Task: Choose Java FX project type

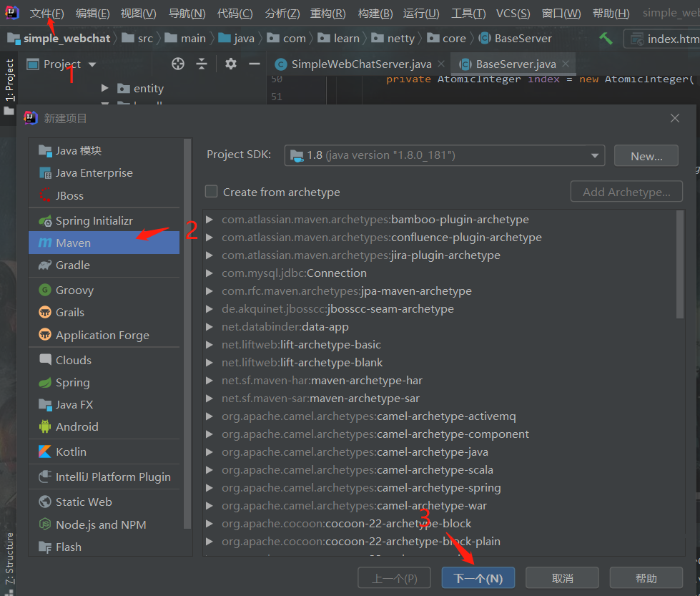Action: click(104, 405)
